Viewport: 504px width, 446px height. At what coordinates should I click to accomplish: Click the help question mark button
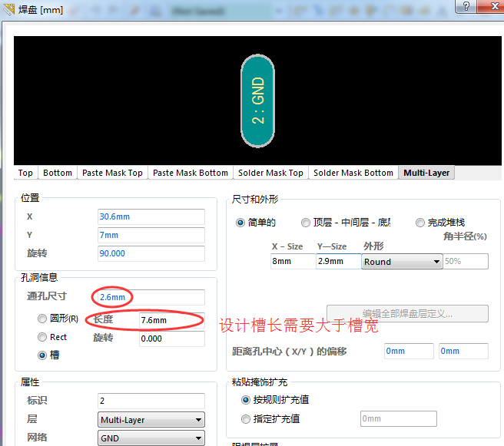[x=466, y=6]
